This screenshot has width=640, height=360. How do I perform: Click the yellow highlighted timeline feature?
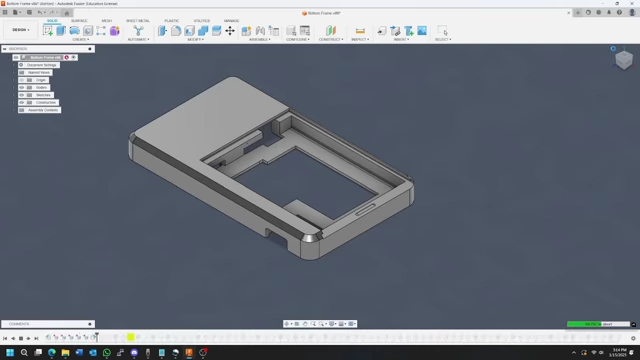click(131, 337)
